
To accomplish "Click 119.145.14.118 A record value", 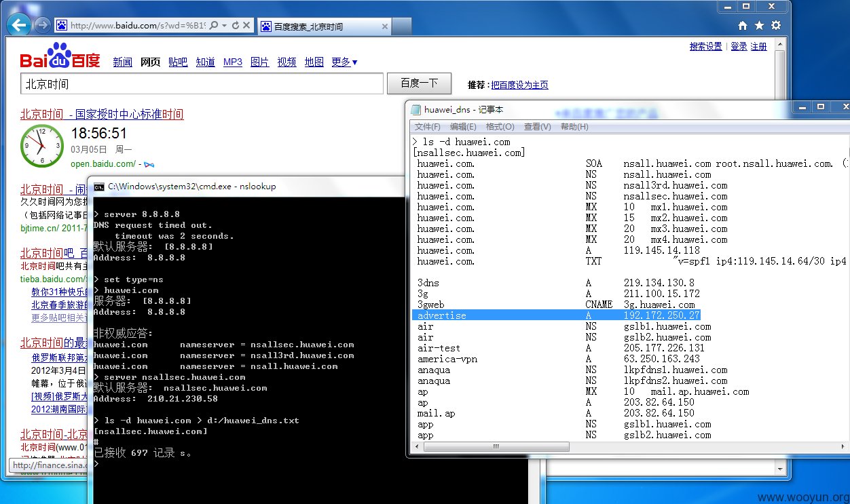I will click(662, 250).
